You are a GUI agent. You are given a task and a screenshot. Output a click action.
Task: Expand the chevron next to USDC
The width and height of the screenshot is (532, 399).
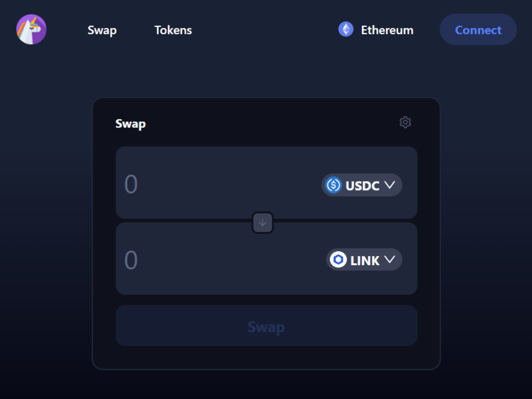(389, 185)
